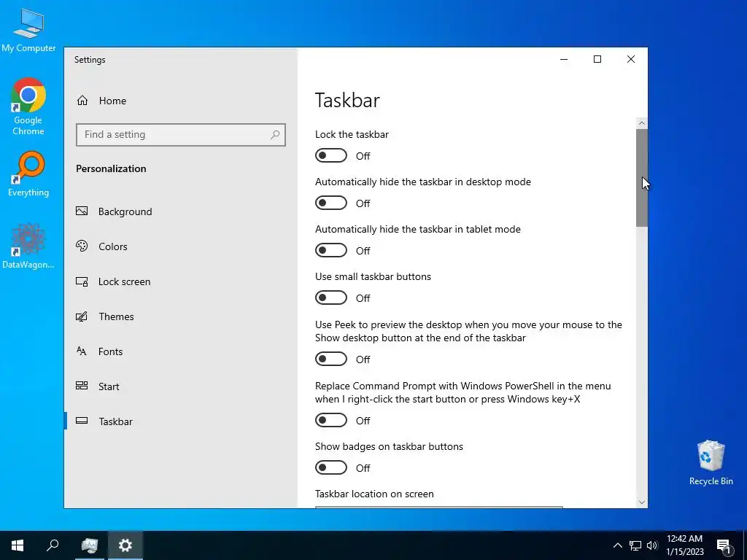This screenshot has height=560, width=747.
Task: Open the clock showing 12:42 AM
Action: click(684, 545)
